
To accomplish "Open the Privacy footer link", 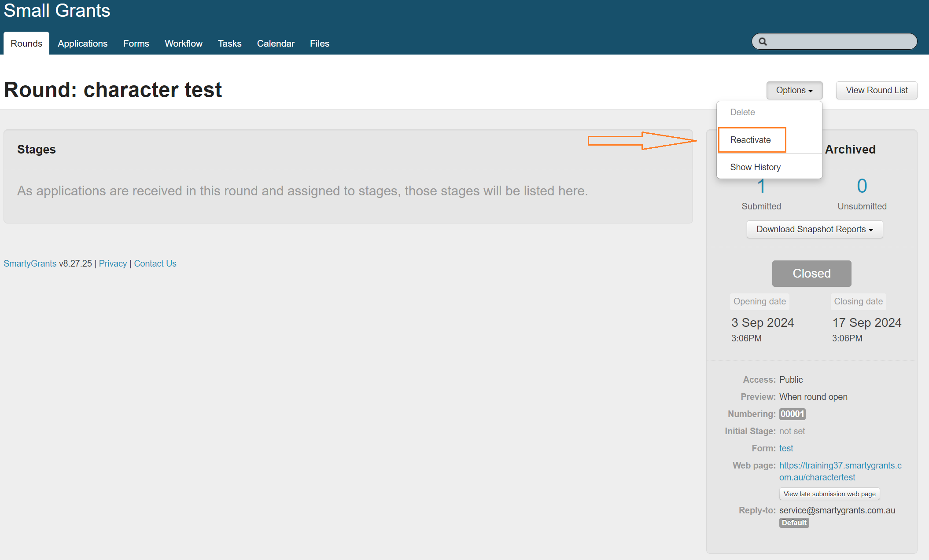I will [113, 264].
